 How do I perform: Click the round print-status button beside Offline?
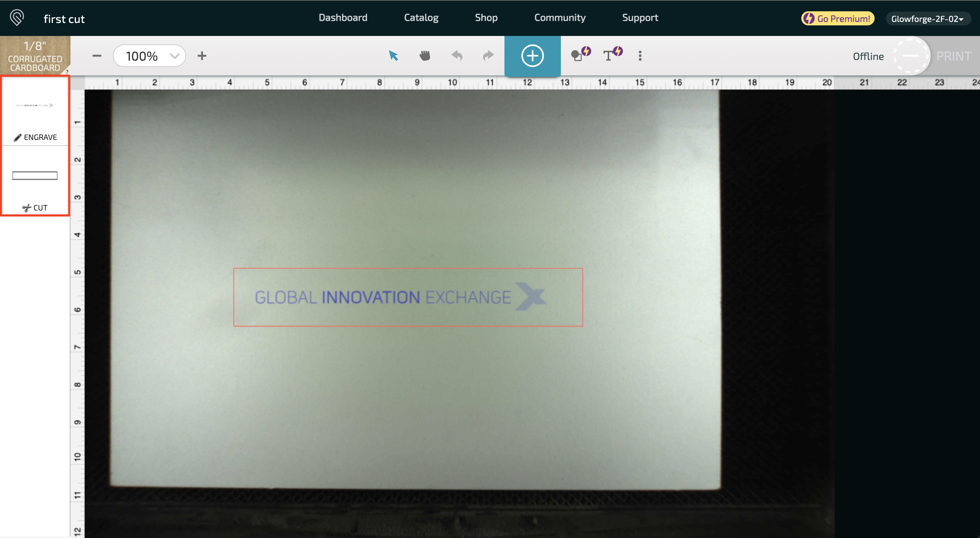click(911, 56)
